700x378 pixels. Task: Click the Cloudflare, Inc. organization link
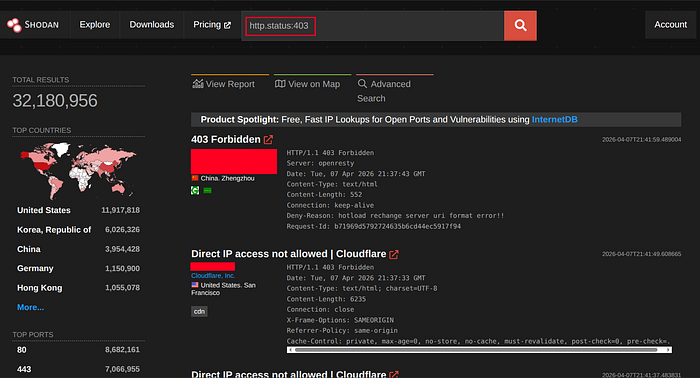213,276
